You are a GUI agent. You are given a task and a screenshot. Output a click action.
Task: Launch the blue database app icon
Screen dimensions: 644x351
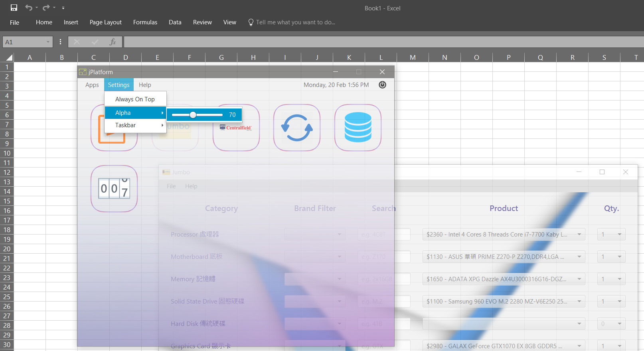tap(358, 128)
